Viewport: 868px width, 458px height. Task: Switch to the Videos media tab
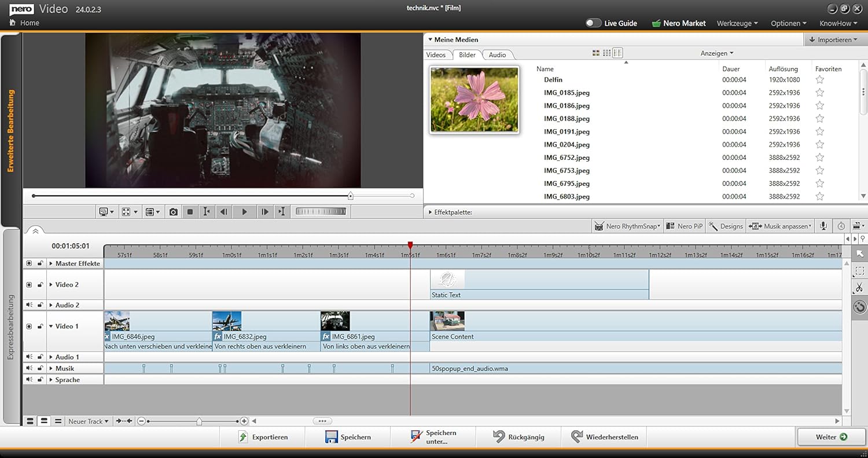click(436, 55)
